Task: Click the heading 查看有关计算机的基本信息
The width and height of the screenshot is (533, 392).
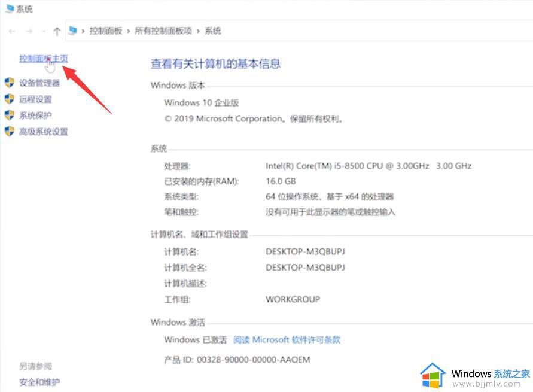Action: point(215,64)
